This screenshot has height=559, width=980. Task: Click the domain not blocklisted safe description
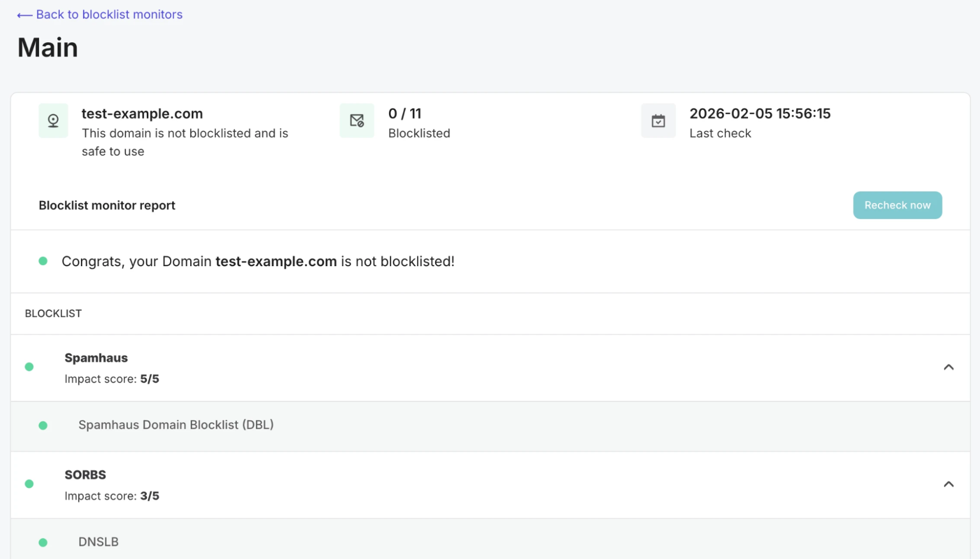tap(185, 142)
